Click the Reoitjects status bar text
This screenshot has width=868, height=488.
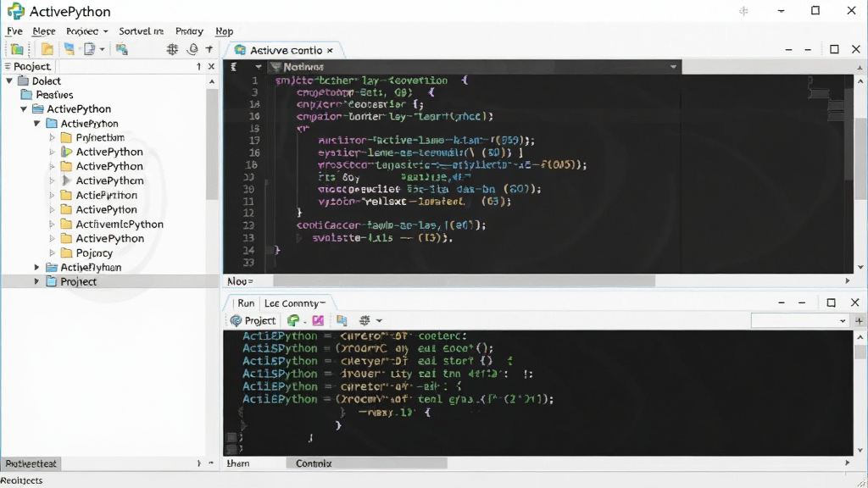click(x=22, y=480)
